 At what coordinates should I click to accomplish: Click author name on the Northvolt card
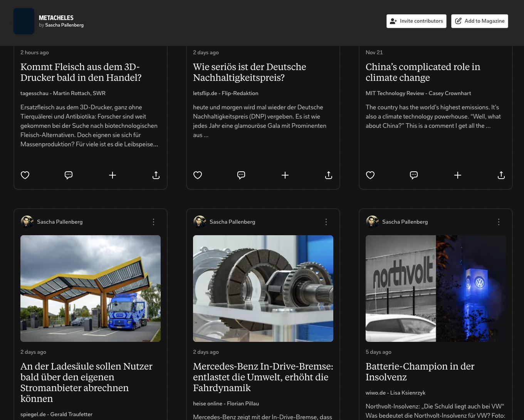click(x=405, y=222)
